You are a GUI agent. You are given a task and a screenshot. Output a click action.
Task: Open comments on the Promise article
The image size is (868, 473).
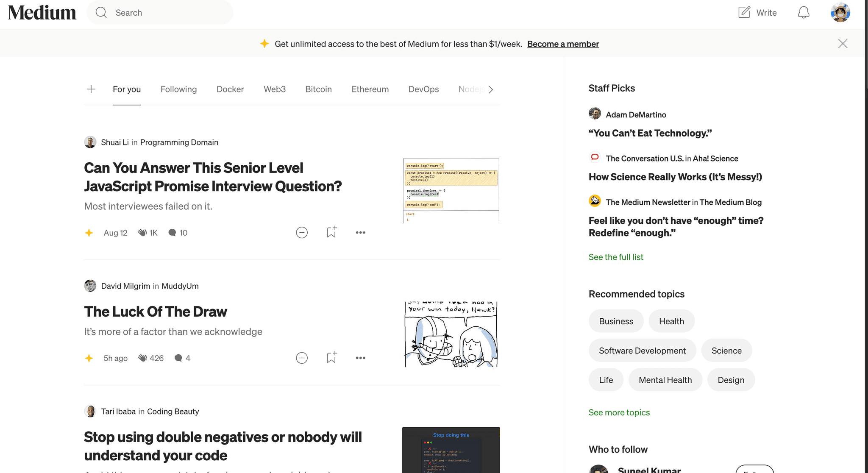(178, 233)
